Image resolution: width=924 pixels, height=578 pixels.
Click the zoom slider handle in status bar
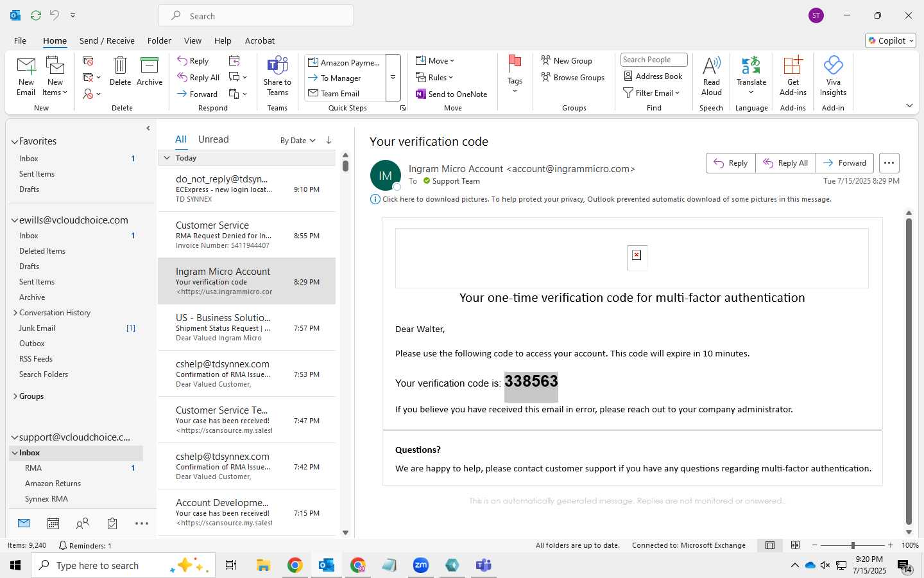coord(853,545)
